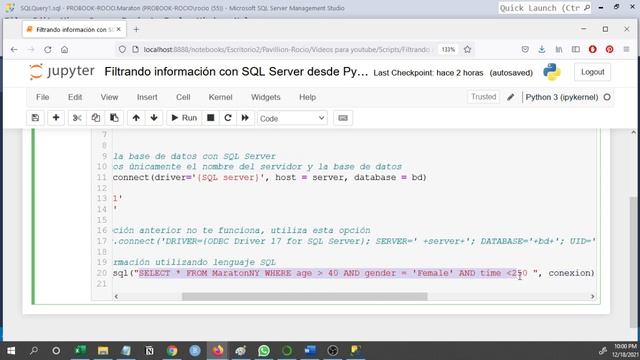Copy selected cells icon
This screenshot has width=640, height=360.
tap(96, 118)
